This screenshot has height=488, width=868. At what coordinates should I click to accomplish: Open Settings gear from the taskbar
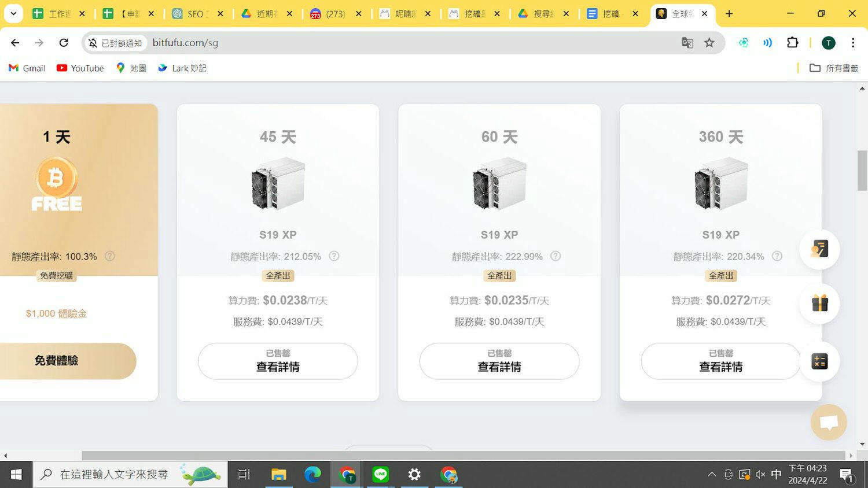tap(414, 475)
